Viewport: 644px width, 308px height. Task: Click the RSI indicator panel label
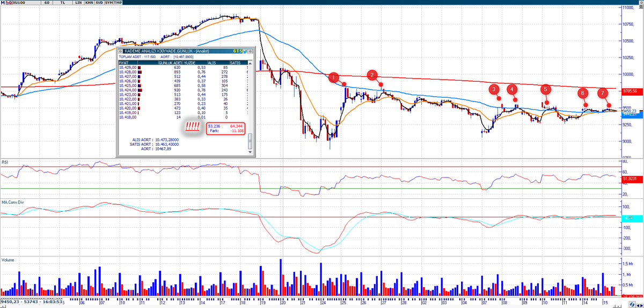4,161
